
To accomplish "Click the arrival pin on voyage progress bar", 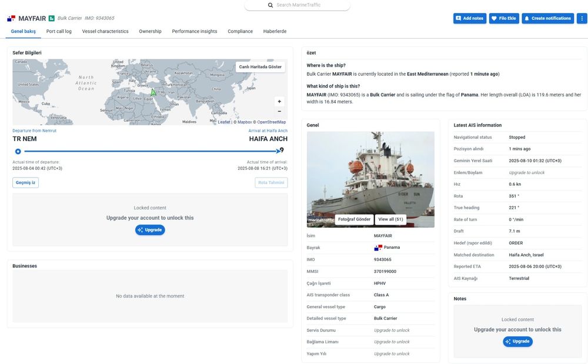I will pyautogui.click(x=282, y=150).
